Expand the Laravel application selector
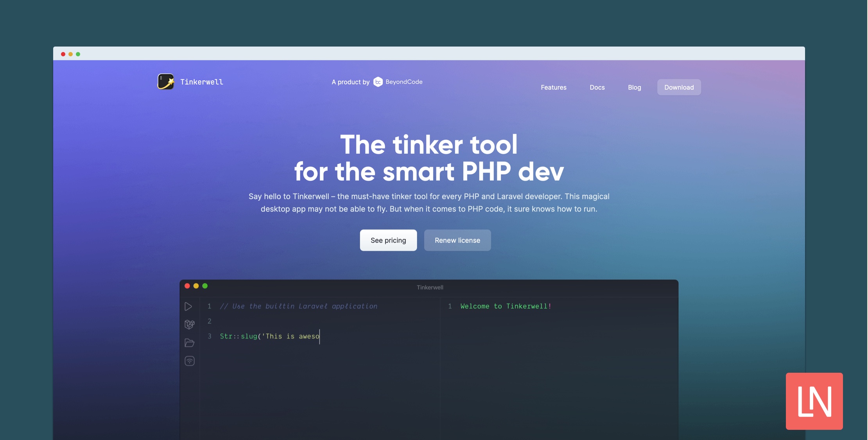The width and height of the screenshot is (868, 440). 189,324
